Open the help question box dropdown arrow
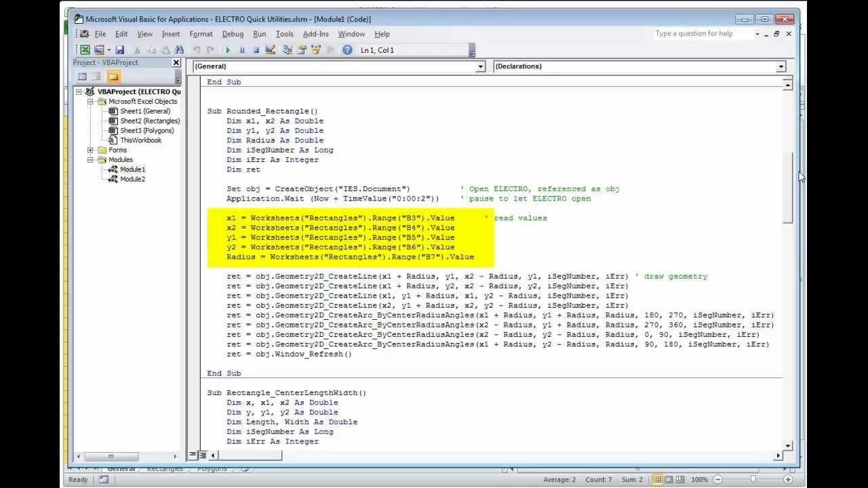 (757, 34)
